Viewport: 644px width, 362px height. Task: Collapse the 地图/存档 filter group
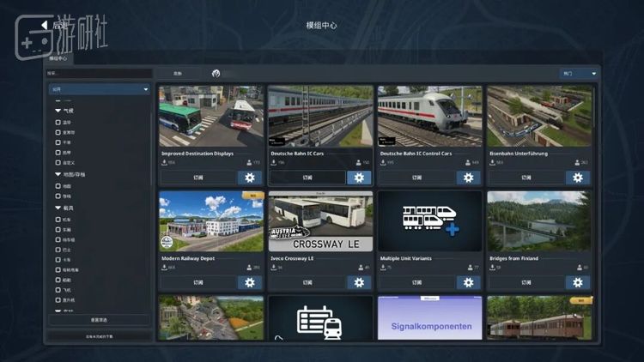tap(58, 174)
